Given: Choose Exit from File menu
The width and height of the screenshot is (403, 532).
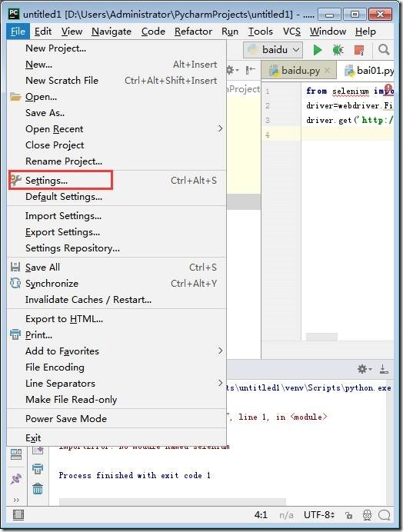Looking at the screenshot, I should [x=116, y=438].
